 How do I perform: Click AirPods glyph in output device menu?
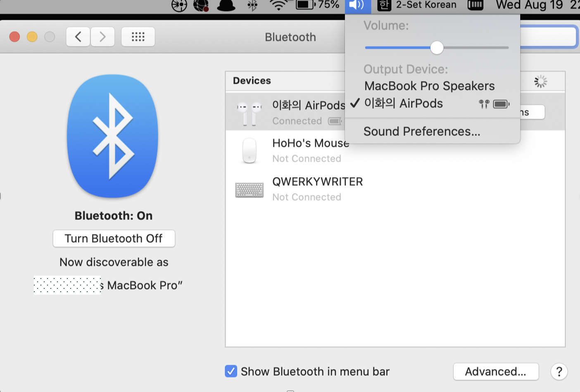point(484,104)
